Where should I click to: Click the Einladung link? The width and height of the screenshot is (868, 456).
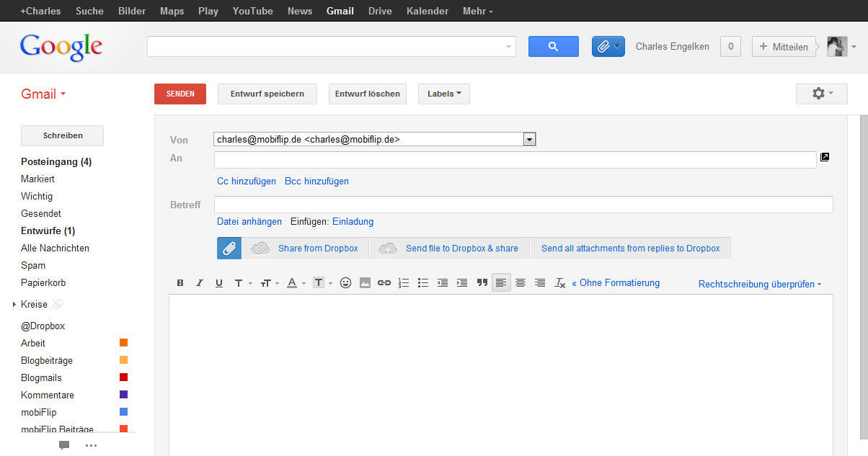(x=353, y=222)
